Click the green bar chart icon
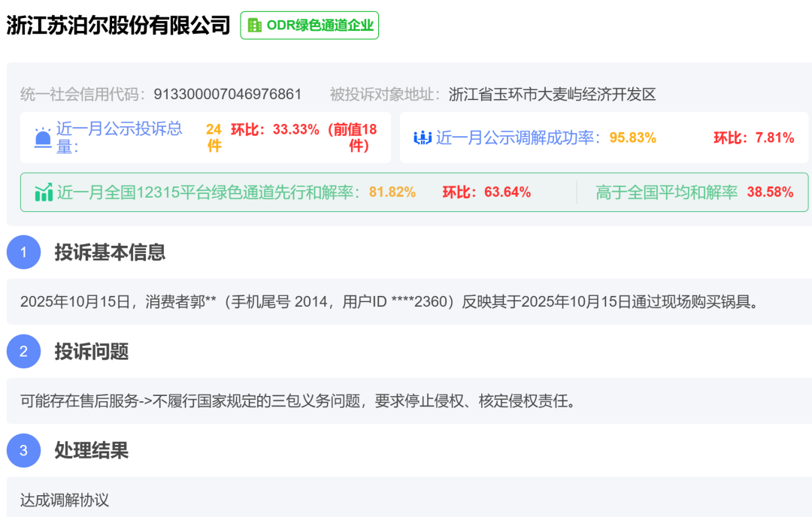The width and height of the screenshot is (812, 517). tap(44, 192)
